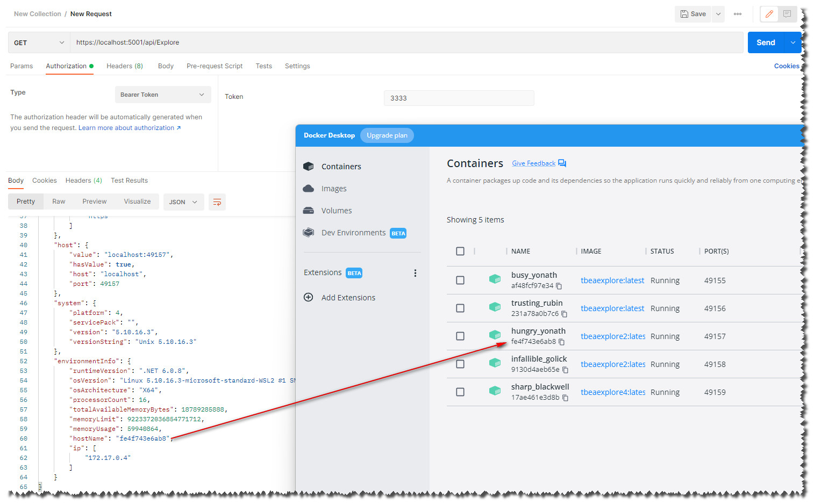Check the infallible_golick container checkbox

(460, 364)
